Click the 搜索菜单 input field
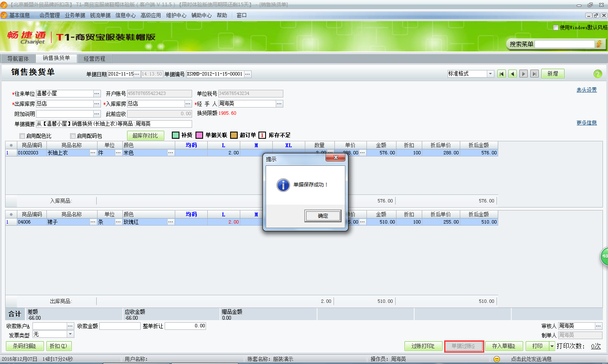This screenshot has width=608, height=364. (x=565, y=44)
